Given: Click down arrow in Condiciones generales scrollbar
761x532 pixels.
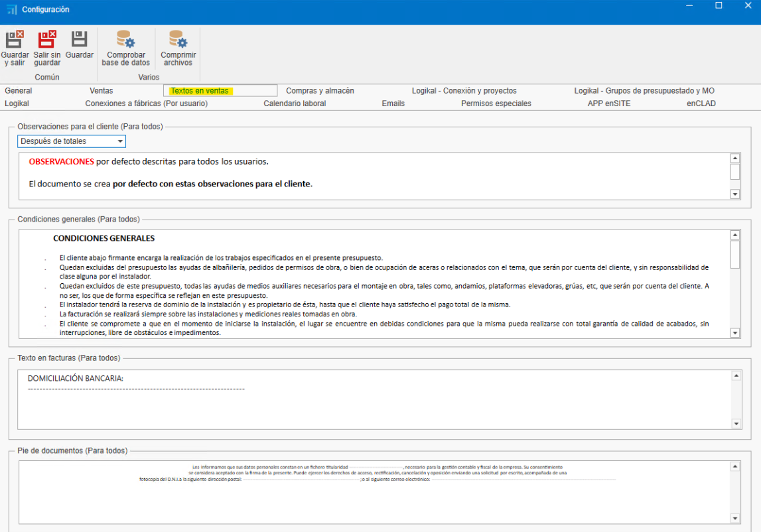Looking at the screenshot, I should point(734,333).
